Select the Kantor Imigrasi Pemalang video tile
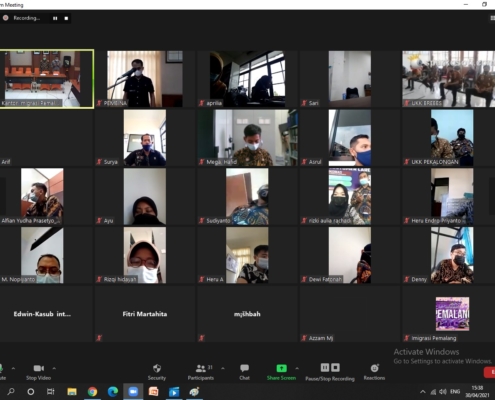The image size is (495, 400). (x=47, y=79)
